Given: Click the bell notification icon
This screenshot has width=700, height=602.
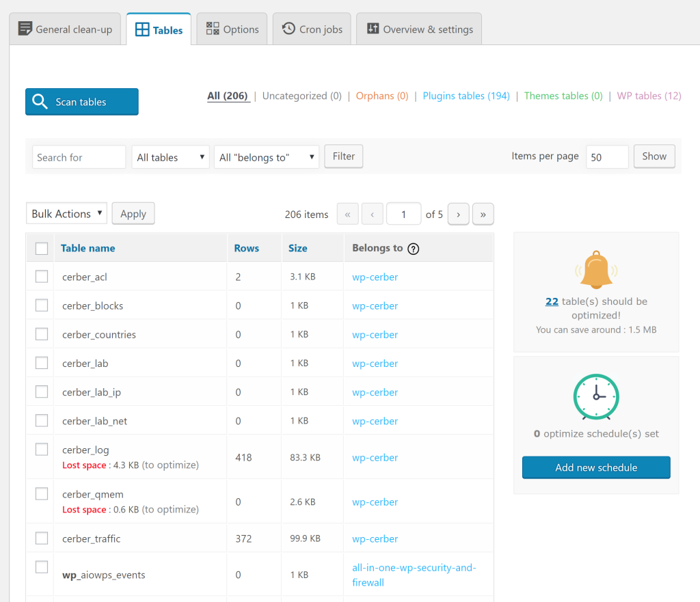Looking at the screenshot, I should 596,269.
